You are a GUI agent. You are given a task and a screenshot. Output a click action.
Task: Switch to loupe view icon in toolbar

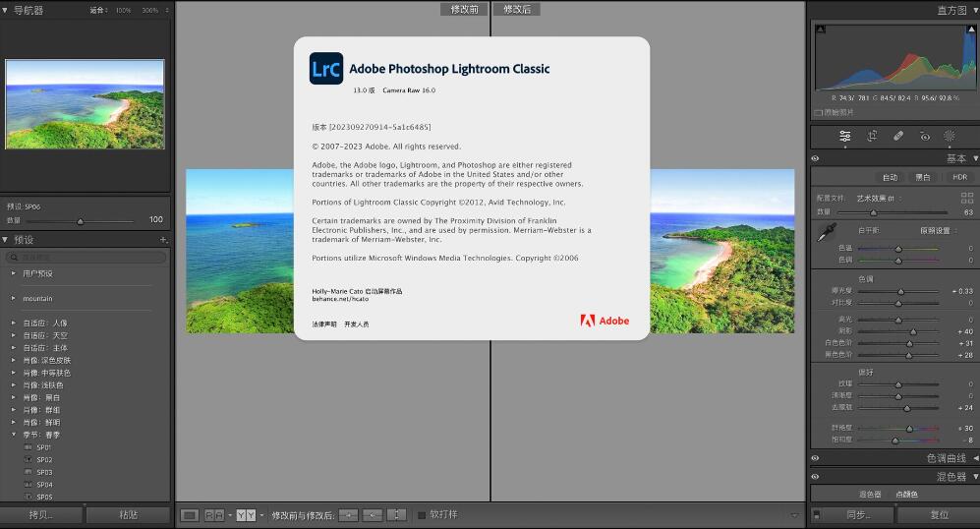point(190,515)
